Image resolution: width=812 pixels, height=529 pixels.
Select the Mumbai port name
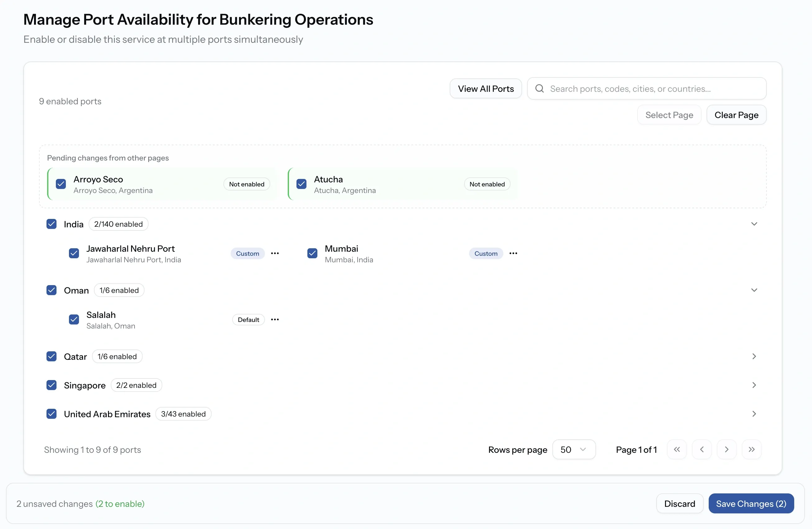(x=341, y=249)
